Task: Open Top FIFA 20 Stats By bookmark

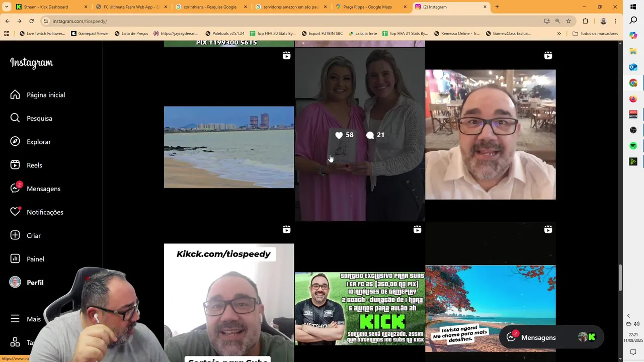Action: [x=273, y=34]
